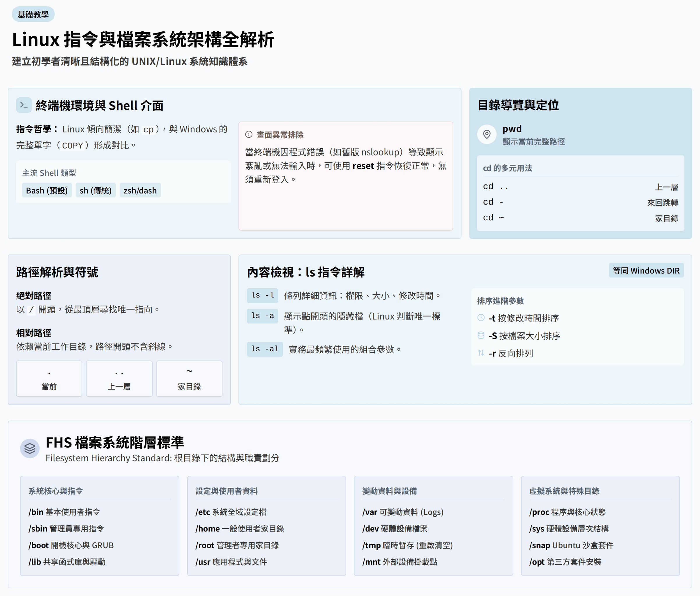Click the 當前 dot symbol card
This screenshot has width=700, height=596.
pyautogui.click(x=49, y=379)
